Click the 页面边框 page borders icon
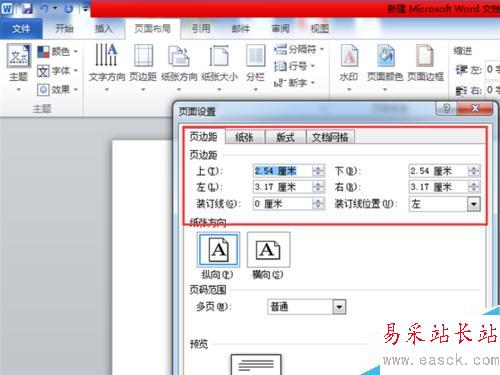 [425, 56]
